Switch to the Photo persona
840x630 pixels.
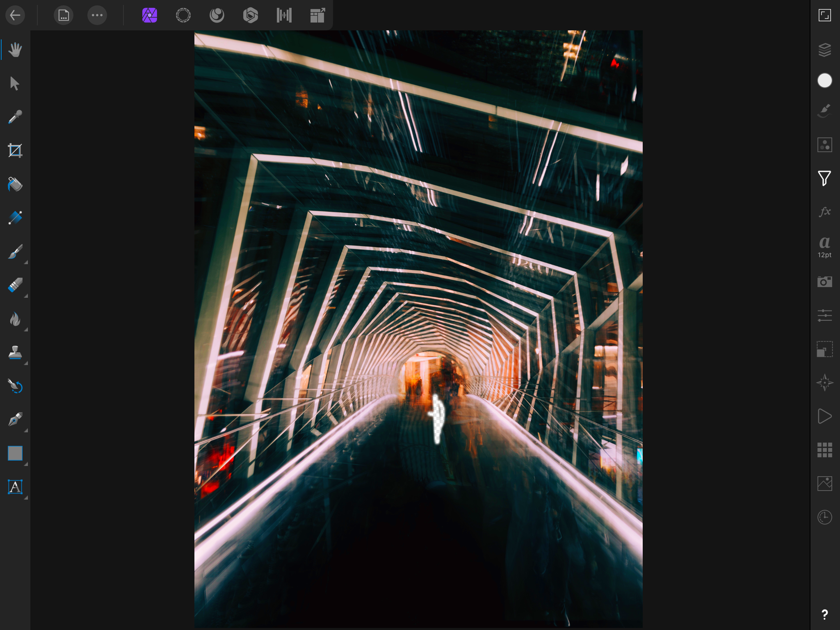150,16
